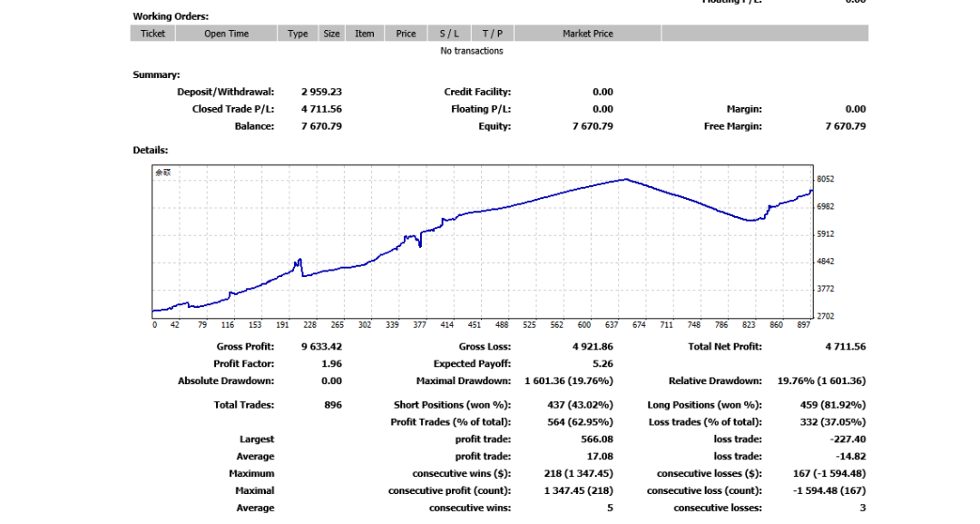Click the Deposit/Withdrawal value 2 959.23
The width and height of the screenshot is (980, 524).
(321, 92)
